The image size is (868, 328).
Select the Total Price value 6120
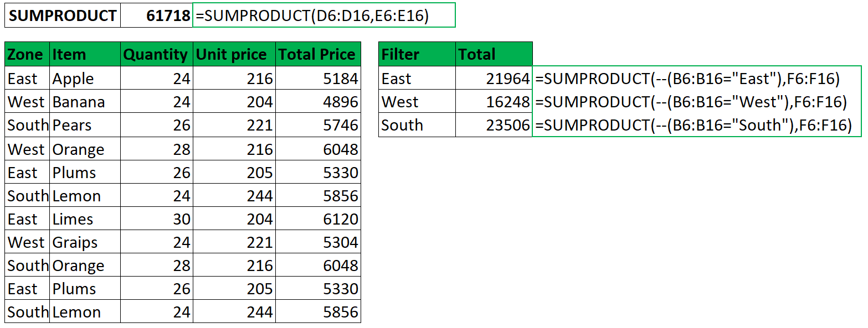click(318, 219)
